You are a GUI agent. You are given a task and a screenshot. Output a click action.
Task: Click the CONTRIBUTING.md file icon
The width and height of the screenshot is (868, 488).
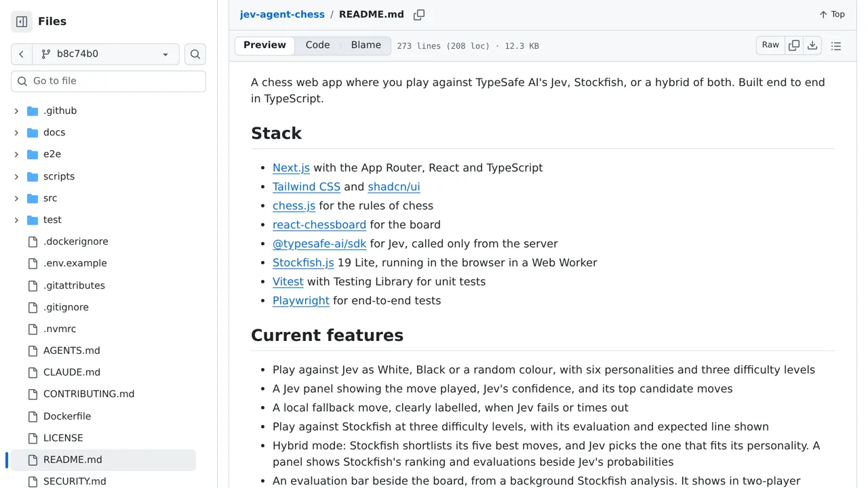(33, 394)
